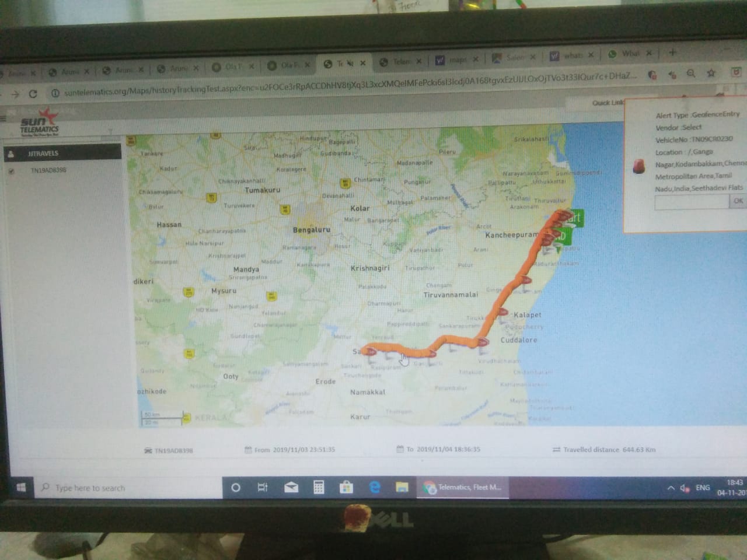The width and height of the screenshot is (747, 560).
Task: Open the Quick Link dropdown
Action: click(607, 103)
